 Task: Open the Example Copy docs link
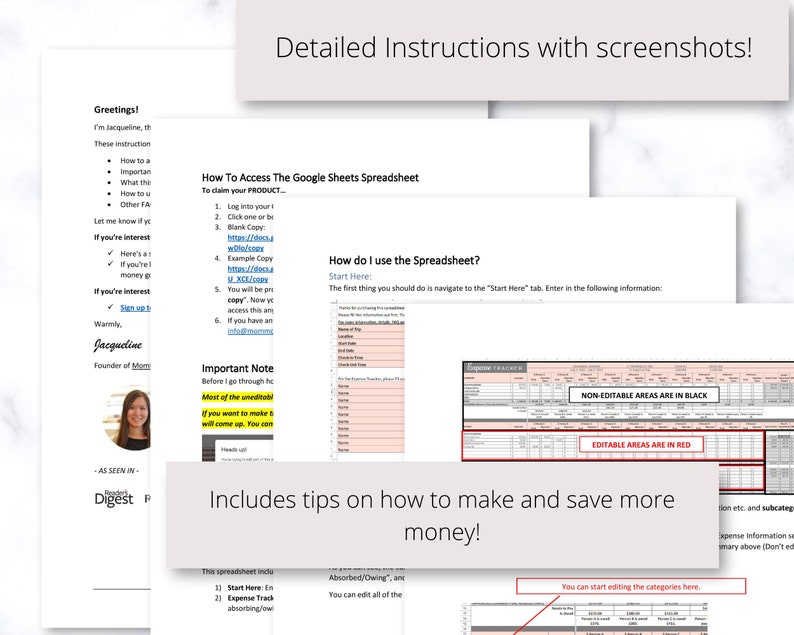pos(250,273)
